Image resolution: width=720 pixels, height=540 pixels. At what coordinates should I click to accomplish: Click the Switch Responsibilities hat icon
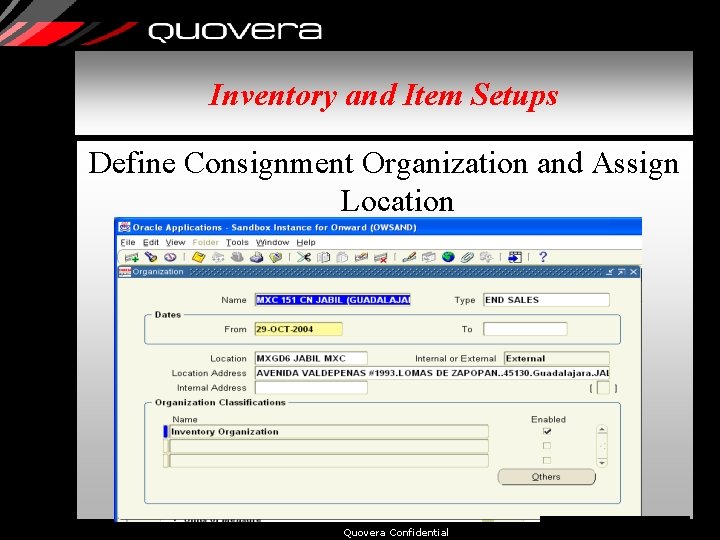point(237,257)
